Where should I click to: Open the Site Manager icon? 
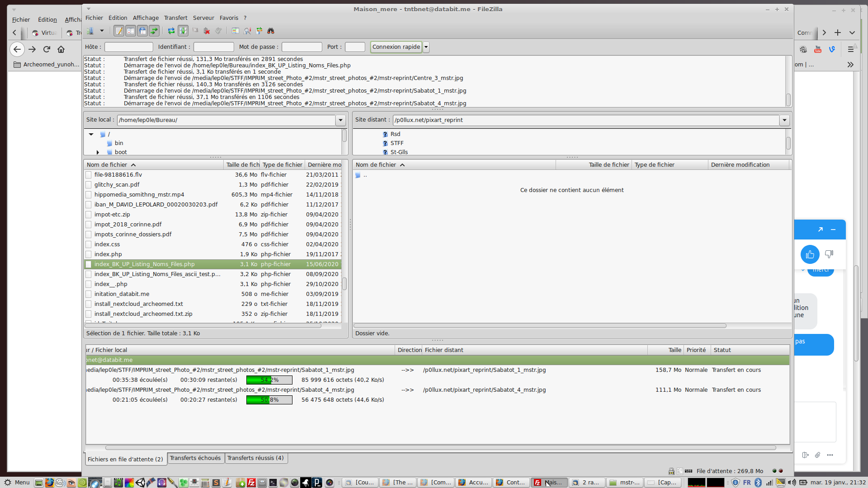click(90, 31)
